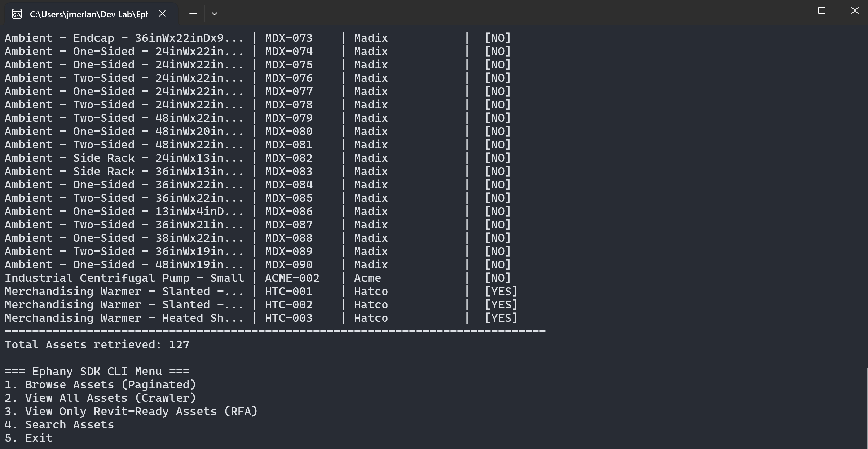
Task: Click the Total Assets retrieved: 127 line
Action: pos(97,344)
